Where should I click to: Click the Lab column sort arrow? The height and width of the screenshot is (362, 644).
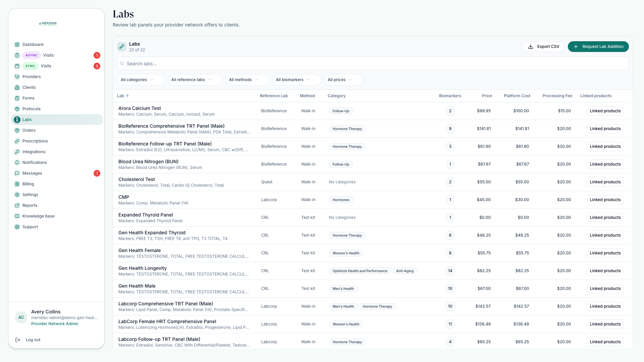pos(127,96)
